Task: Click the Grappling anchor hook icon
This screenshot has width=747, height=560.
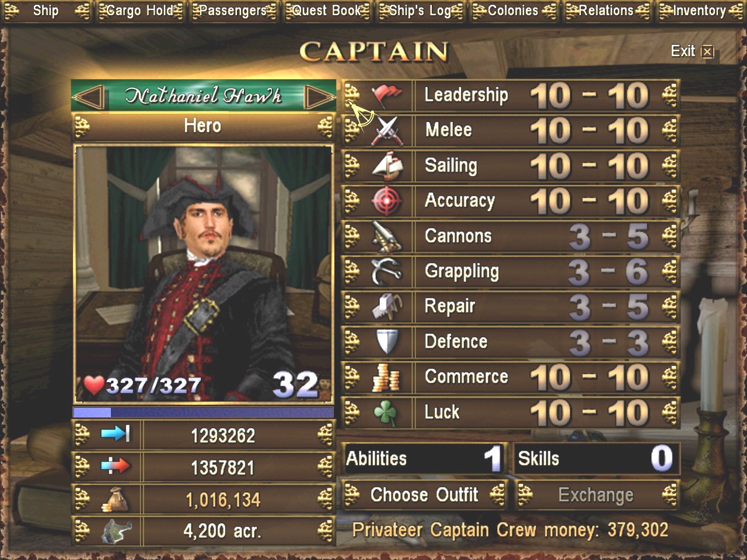Action: point(387,271)
